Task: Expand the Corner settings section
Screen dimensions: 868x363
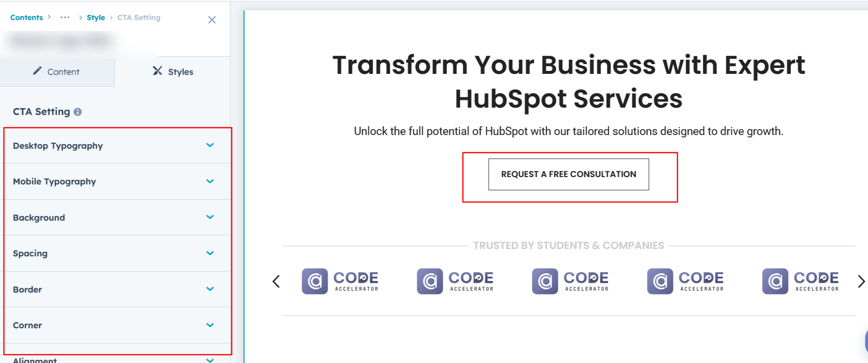Action: 210,325
